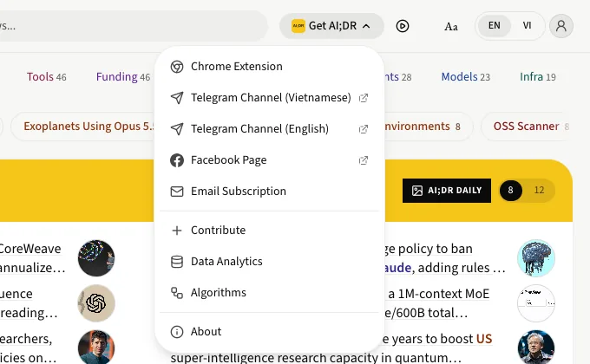The width and height of the screenshot is (590, 364).
Task: Switch language to VI
Action: click(527, 26)
